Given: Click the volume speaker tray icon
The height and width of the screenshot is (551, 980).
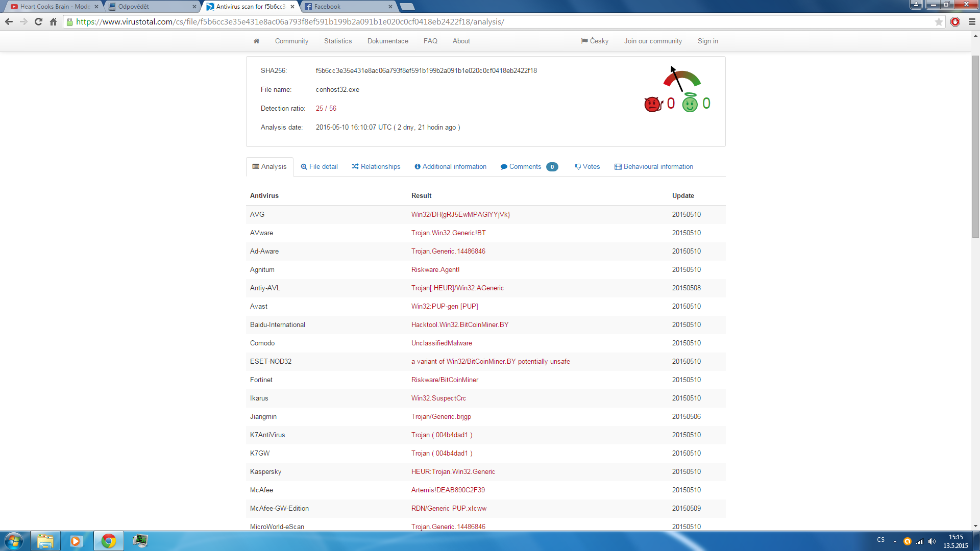Looking at the screenshot, I should [x=932, y=541].
